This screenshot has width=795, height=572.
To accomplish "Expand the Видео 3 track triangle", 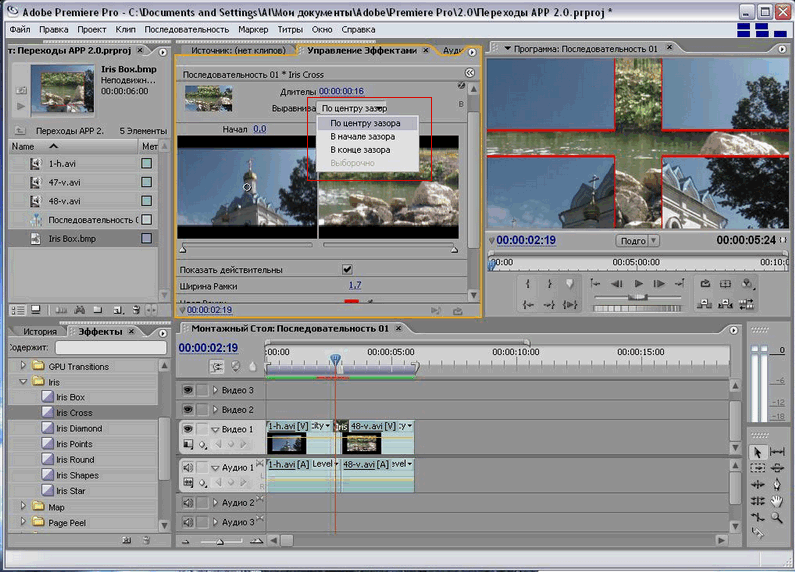I will tap(215, 390).
